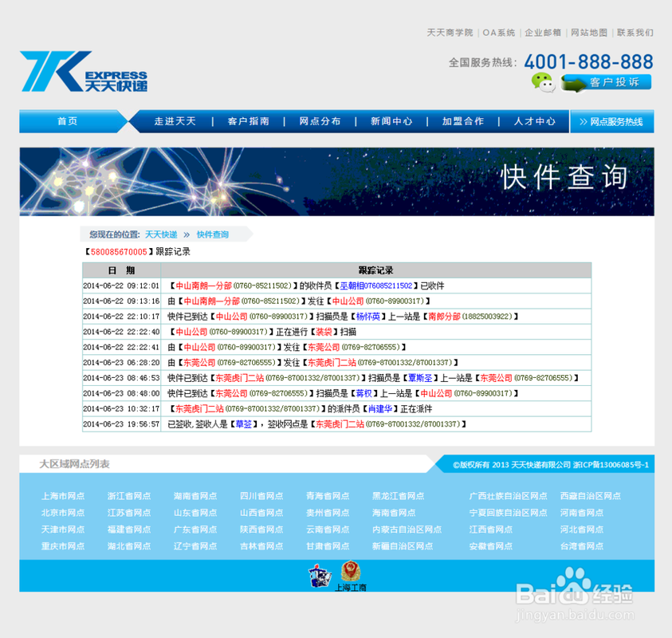Click the WeChat icon beside the hotline number
The image size is (672, 638).
[x=544, y=81]
